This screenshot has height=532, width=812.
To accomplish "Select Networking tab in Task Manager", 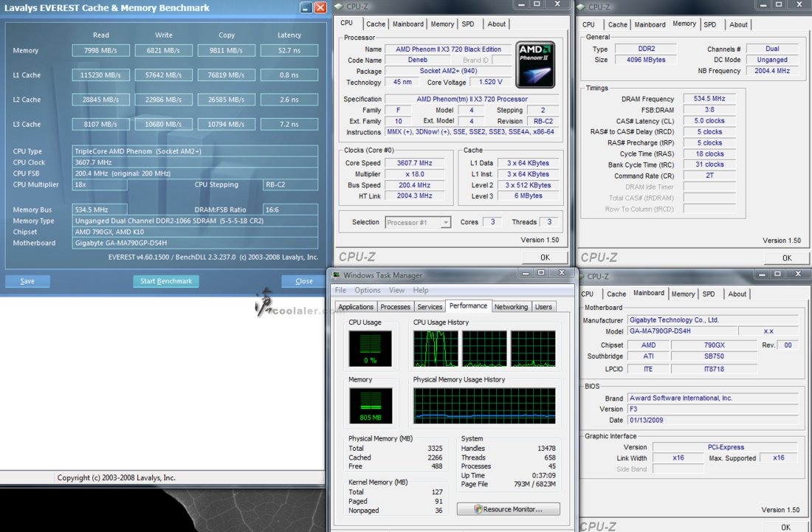I will pyautogui.click(x=511, y=307).
